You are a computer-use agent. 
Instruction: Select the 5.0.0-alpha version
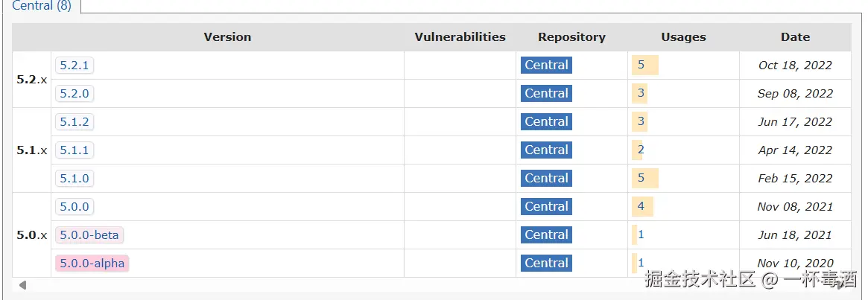click(92, 264)
